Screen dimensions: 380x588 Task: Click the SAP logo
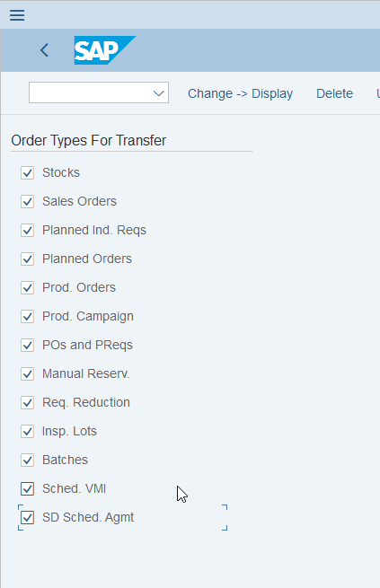pyautogui.click(x=105, y=50)
